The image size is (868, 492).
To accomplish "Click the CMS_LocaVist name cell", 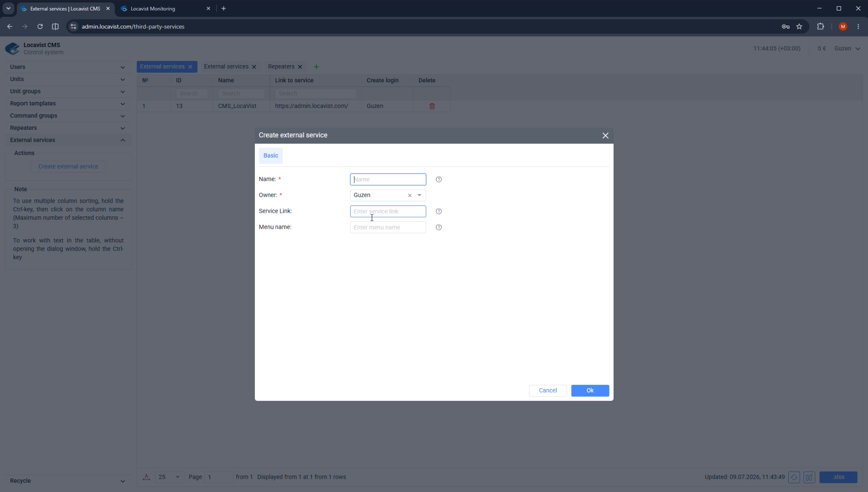I will [237, 106].
